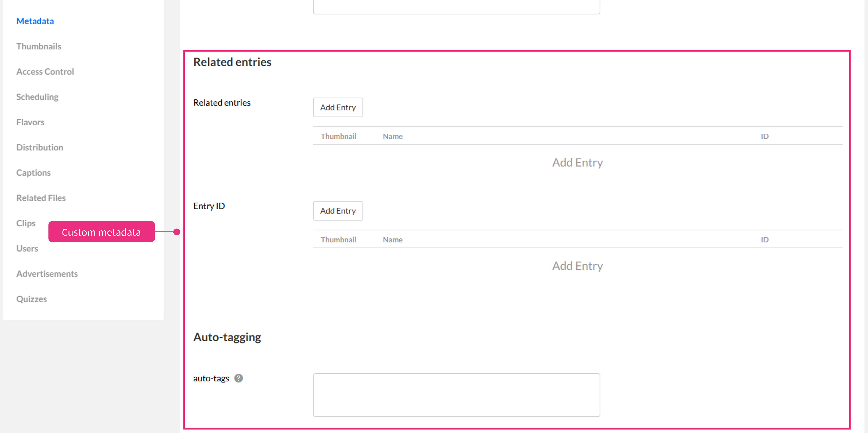Open the Thumbnails section
This screenshot has width=868, height=433.
[x=39, y=46]
